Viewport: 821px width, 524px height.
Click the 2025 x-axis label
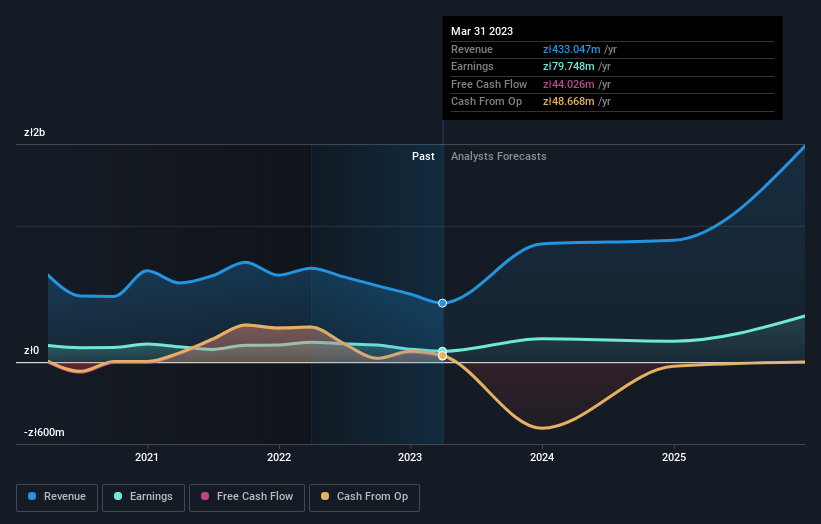click(x=674, y=457)
